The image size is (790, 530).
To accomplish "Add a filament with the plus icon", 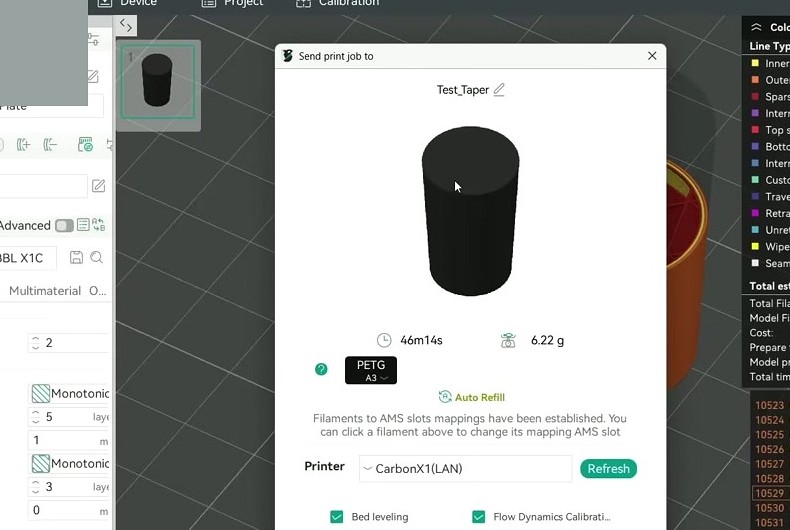I will 23,145.
